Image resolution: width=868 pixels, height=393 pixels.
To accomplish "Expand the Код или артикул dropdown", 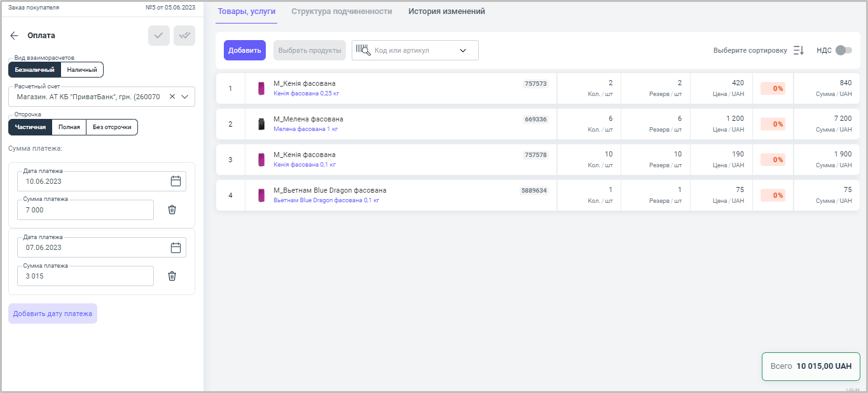I will click(x=463, y=50).
